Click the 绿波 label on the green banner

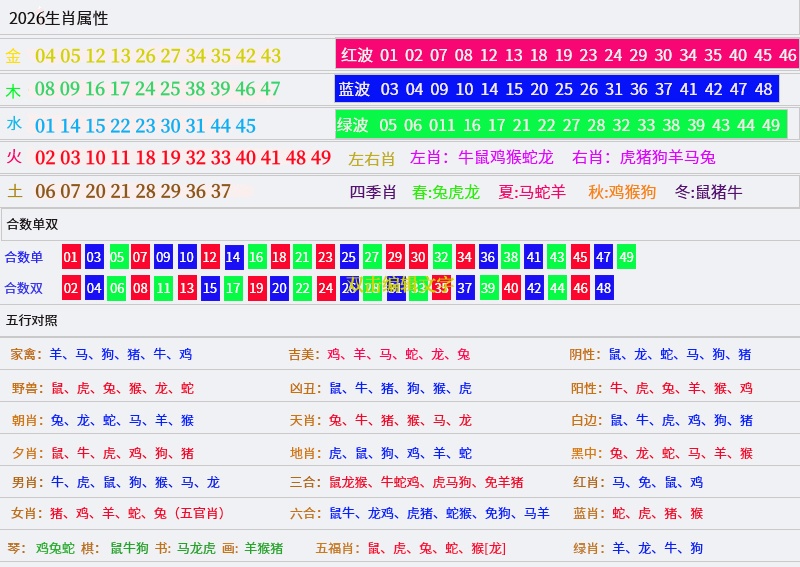[353, 125]
